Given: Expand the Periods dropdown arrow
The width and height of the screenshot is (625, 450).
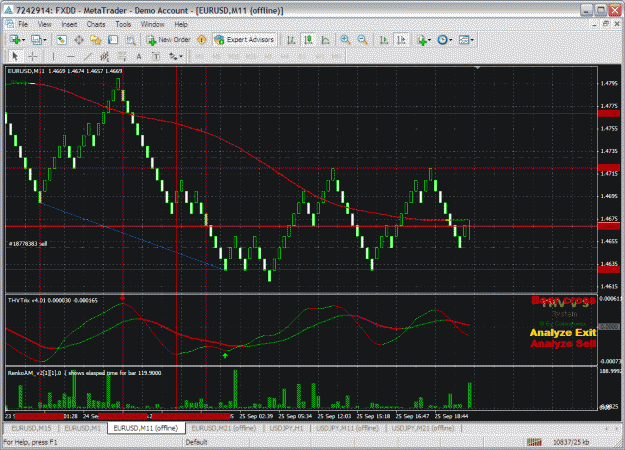Looking at the screenshot, I should tap(451, 40).
